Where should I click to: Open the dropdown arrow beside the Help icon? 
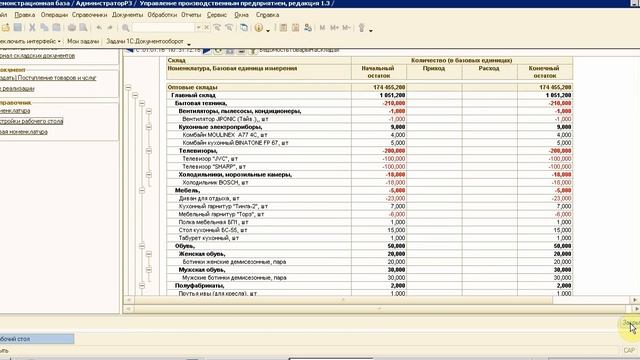(268, 30)
